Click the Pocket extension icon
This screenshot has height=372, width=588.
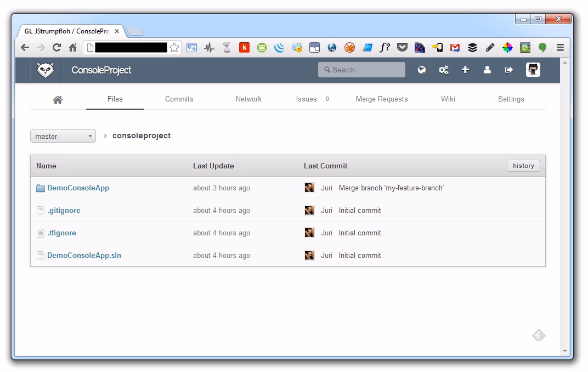(402, 48)
